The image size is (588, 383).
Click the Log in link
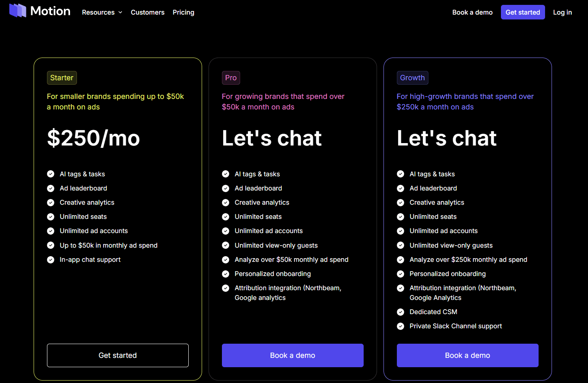562,12
